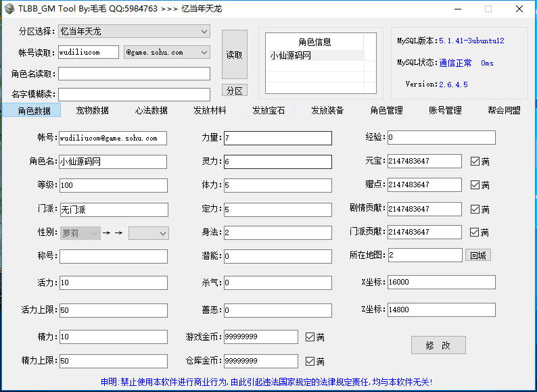
Task: Click the 定力 input field
Action: point(278,210)
